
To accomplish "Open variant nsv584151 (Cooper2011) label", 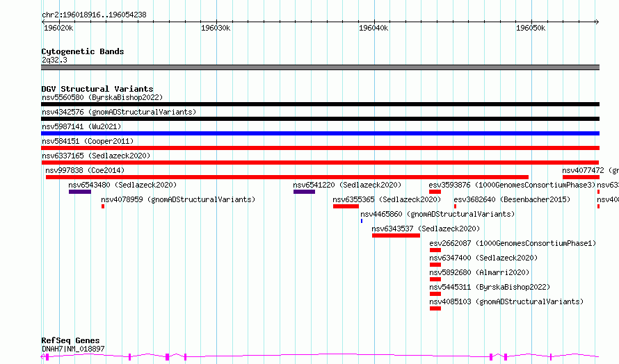I will pos(88,141).
